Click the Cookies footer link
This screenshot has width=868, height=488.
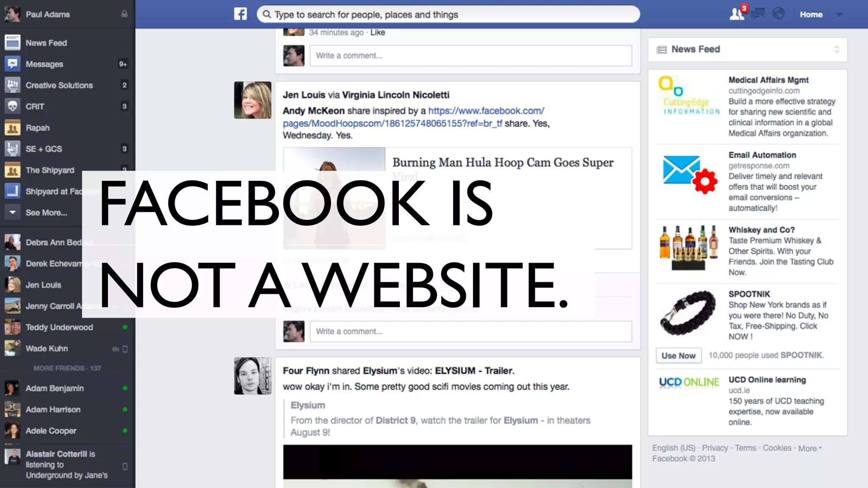point(777,448)
